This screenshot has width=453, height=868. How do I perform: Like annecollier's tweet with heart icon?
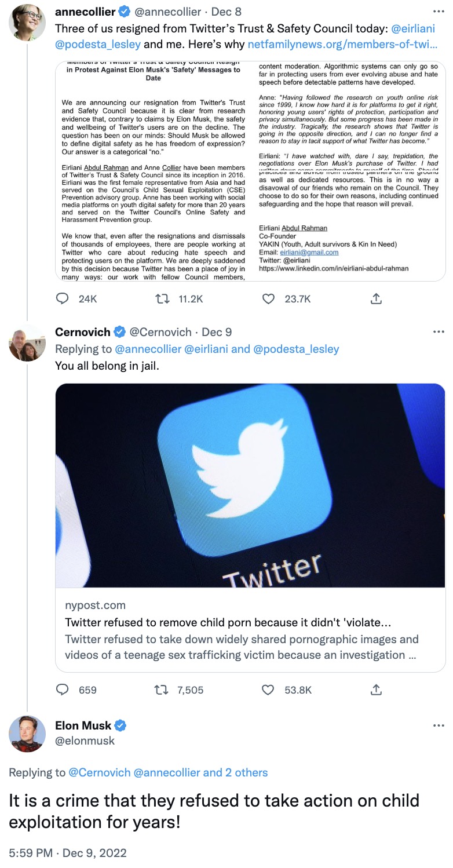[x=268, y=298]
